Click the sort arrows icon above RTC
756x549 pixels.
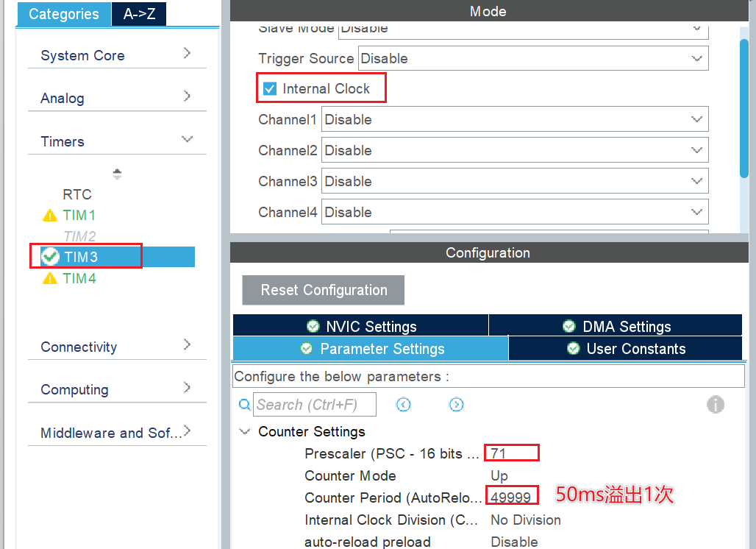point(117,174)
